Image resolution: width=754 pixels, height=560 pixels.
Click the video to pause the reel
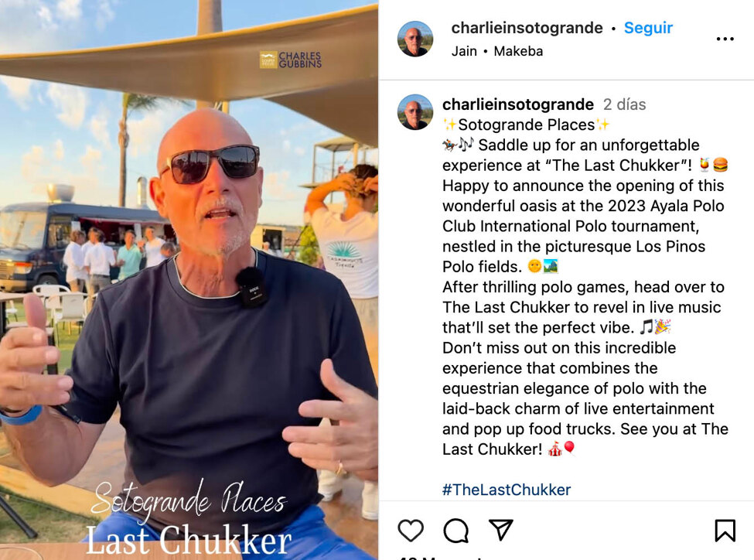click(189, 280)
